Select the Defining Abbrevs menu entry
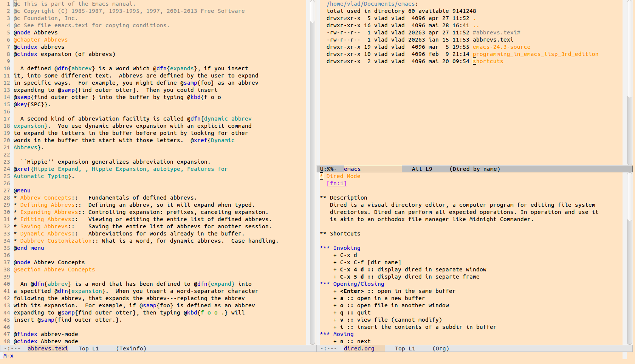Image resolution: width=635 pixels, height=364 pixels. coord(47,205)
